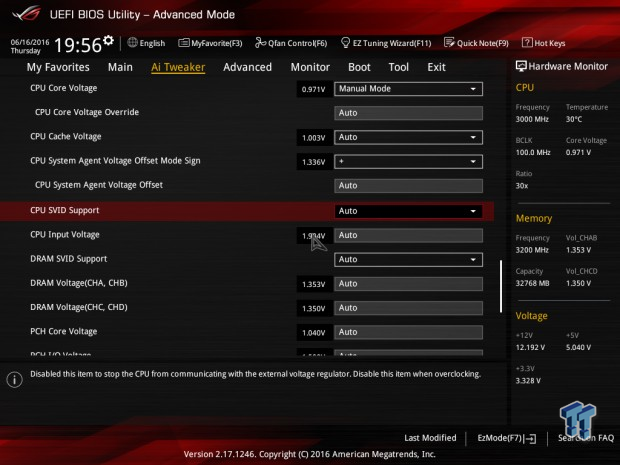The image size is (620, 465).
Task: Select the CPU SVID Support row label
Action: 65,210
